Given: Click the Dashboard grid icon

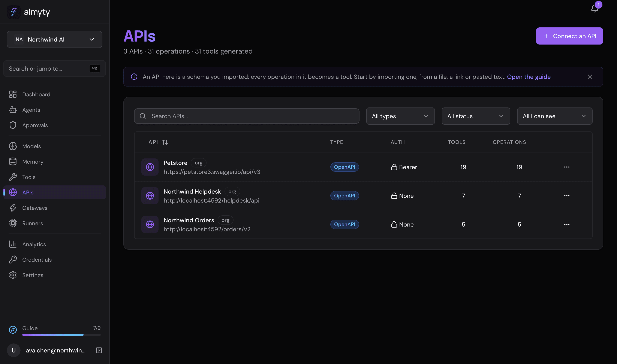Looking at the screenshot, I should [13, 94].
